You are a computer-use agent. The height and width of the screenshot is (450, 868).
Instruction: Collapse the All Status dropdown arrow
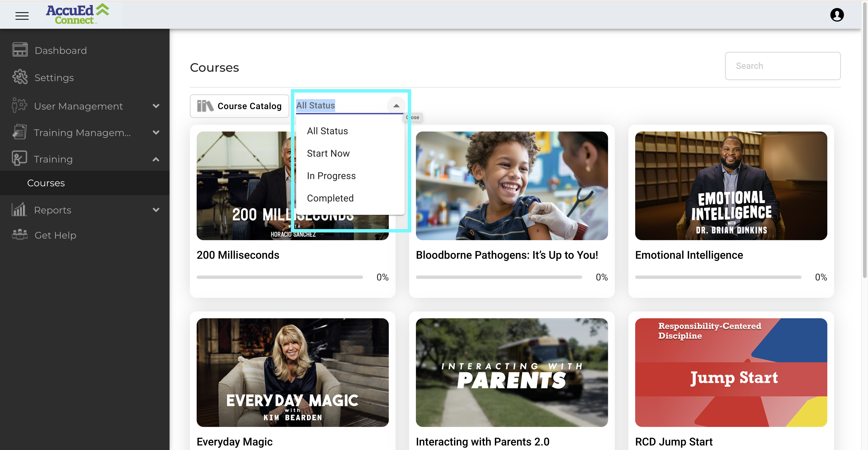coord(396,105)
